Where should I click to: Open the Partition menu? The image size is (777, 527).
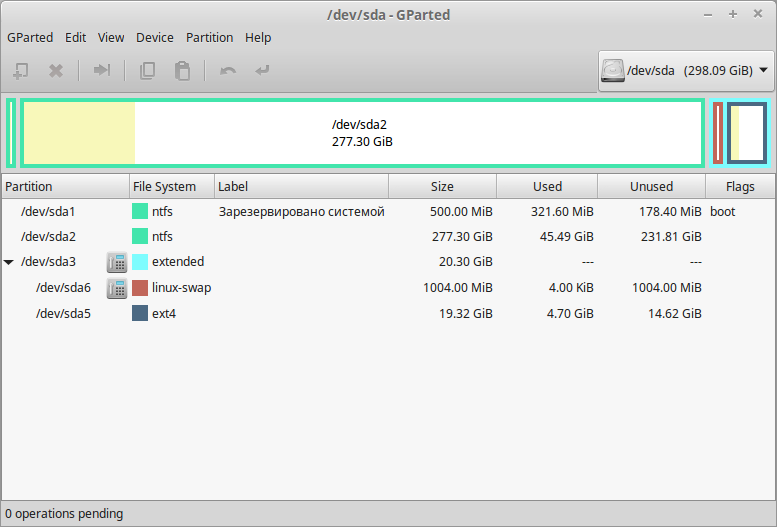point(209,38)
